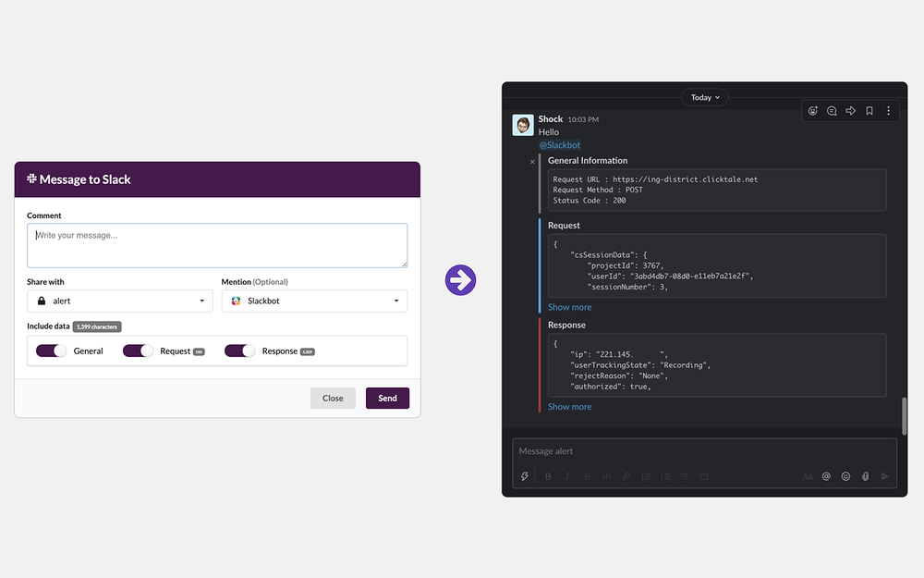The height and width of the screenshot is (578, 924).
Task: Click the 1,399 characters badge
Action: [x=97, y=326]
